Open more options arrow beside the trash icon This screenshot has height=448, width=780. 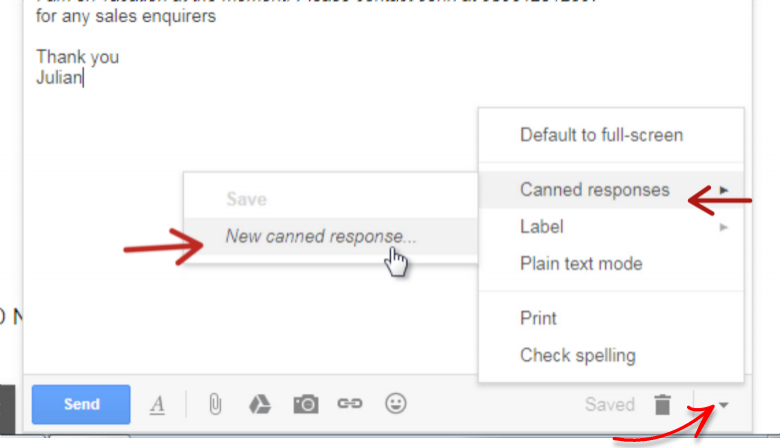723,405
